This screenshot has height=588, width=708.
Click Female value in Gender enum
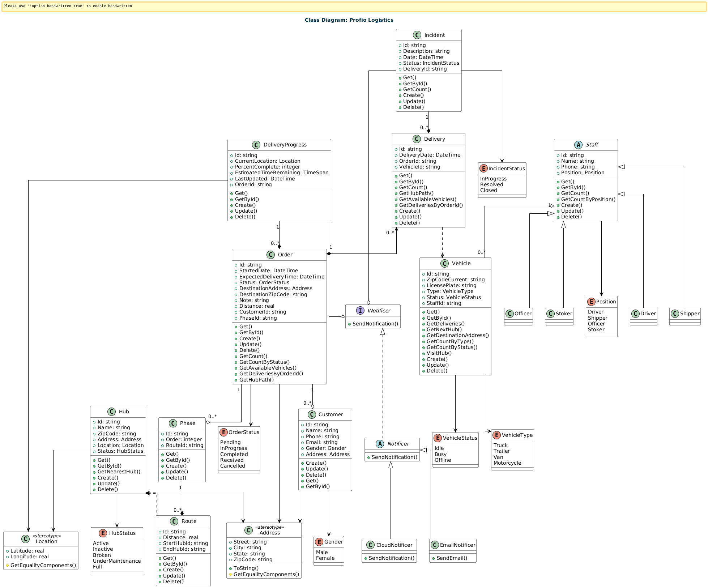(325, 558)
